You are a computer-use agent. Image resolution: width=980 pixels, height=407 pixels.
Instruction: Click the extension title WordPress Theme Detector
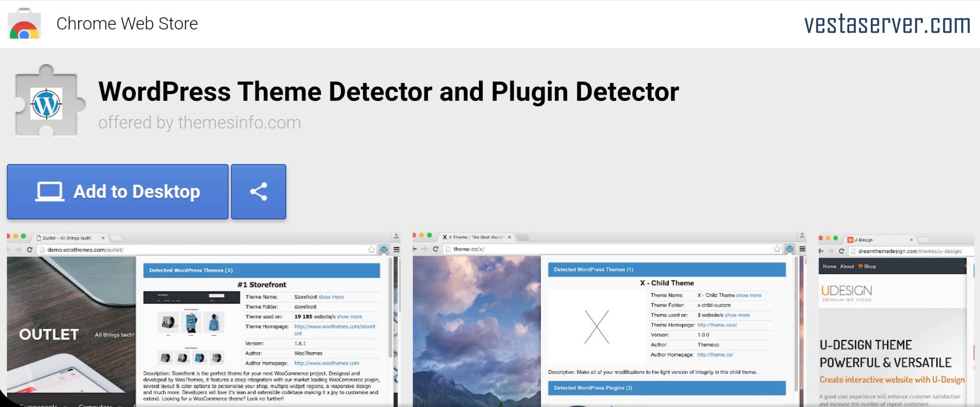pyautogui.click(x=389, y=91)
